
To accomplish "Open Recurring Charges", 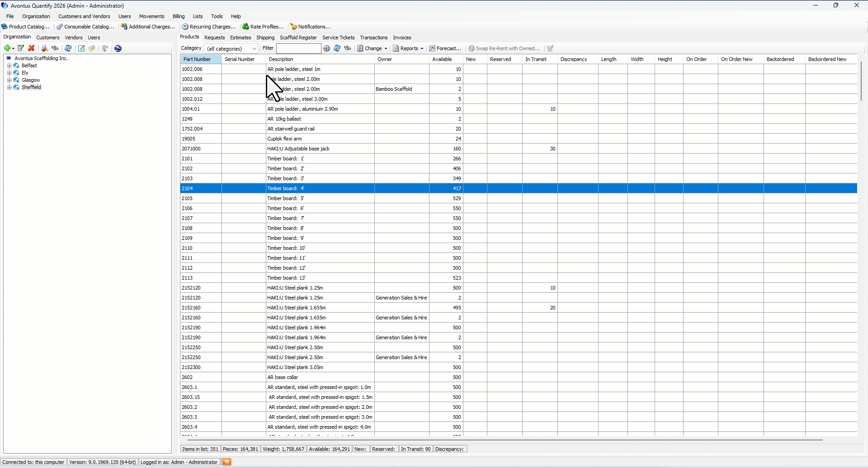I will [209, 27].
